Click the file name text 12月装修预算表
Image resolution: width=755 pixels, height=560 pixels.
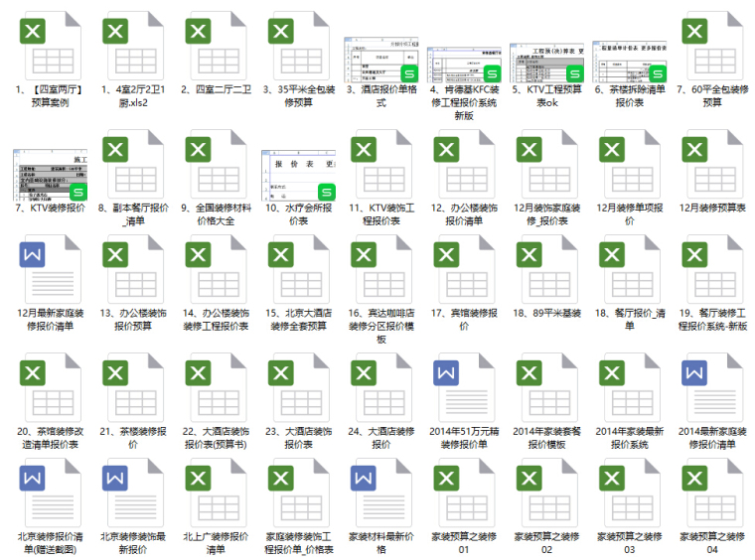[712, 208]
